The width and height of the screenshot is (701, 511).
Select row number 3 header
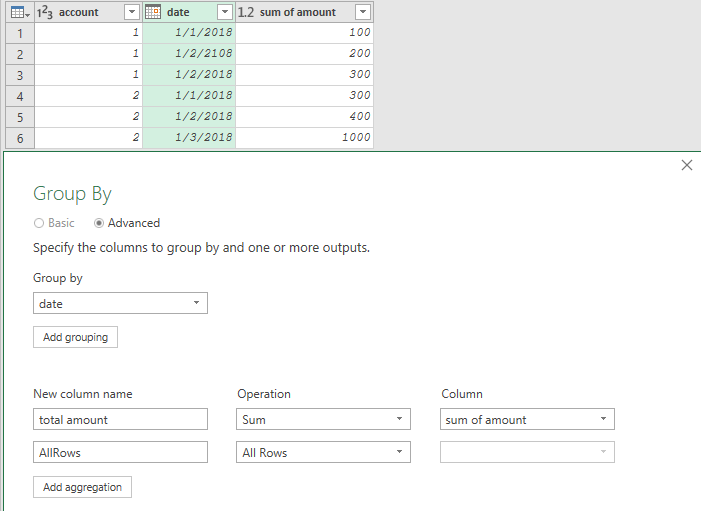(20, 75)
